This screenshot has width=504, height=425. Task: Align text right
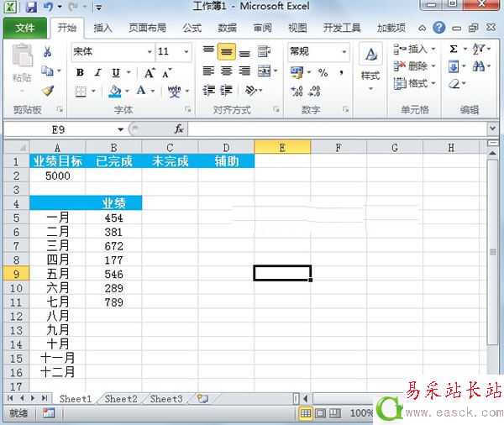coord(244,71)
